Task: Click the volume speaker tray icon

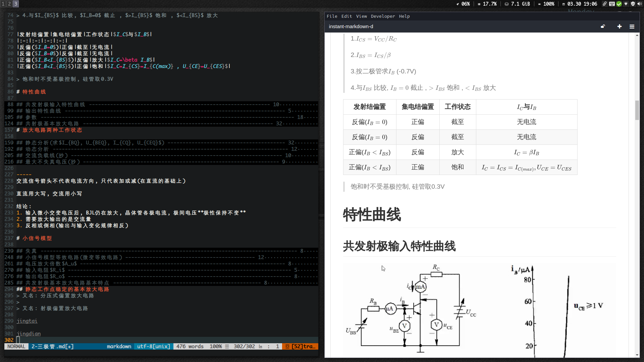Action: tap(640, 4)
